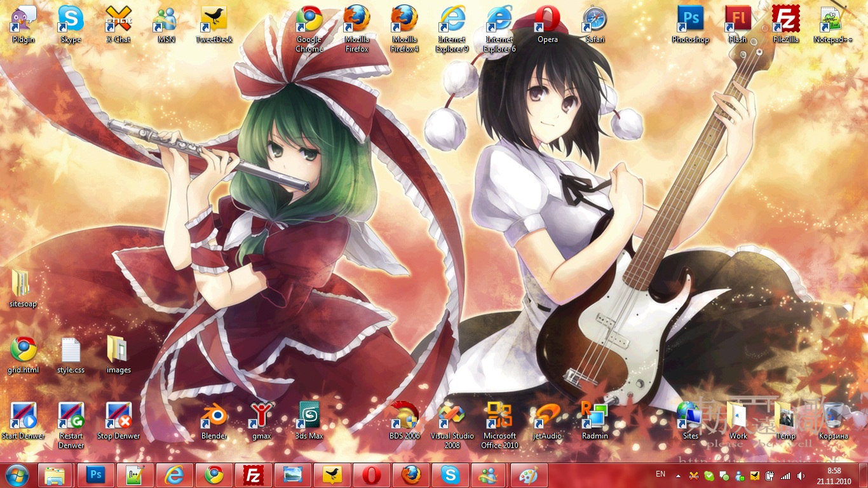Select the Safari desktop shortcut
The width and height of the screenshot is (868, 488).
[595, 24]
